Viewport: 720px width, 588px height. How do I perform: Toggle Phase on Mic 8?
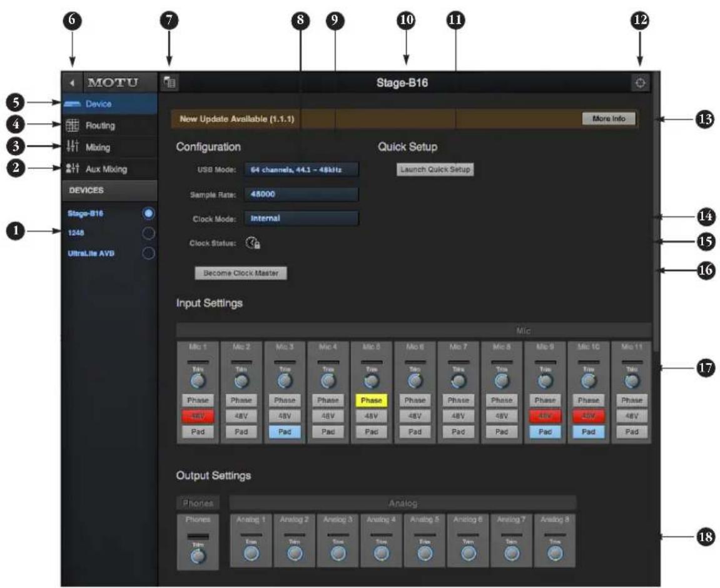(502, 400)
